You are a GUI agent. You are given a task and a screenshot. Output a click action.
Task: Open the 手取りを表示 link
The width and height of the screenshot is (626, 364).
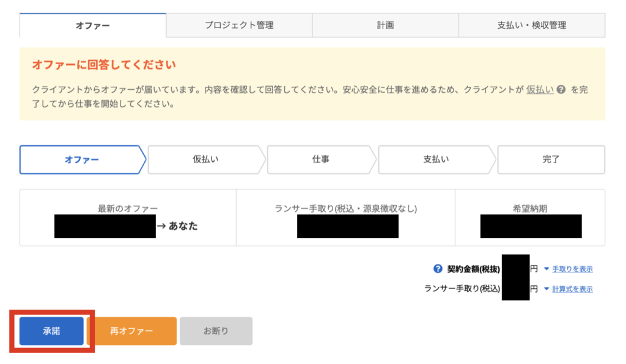(x=572, y=269)
